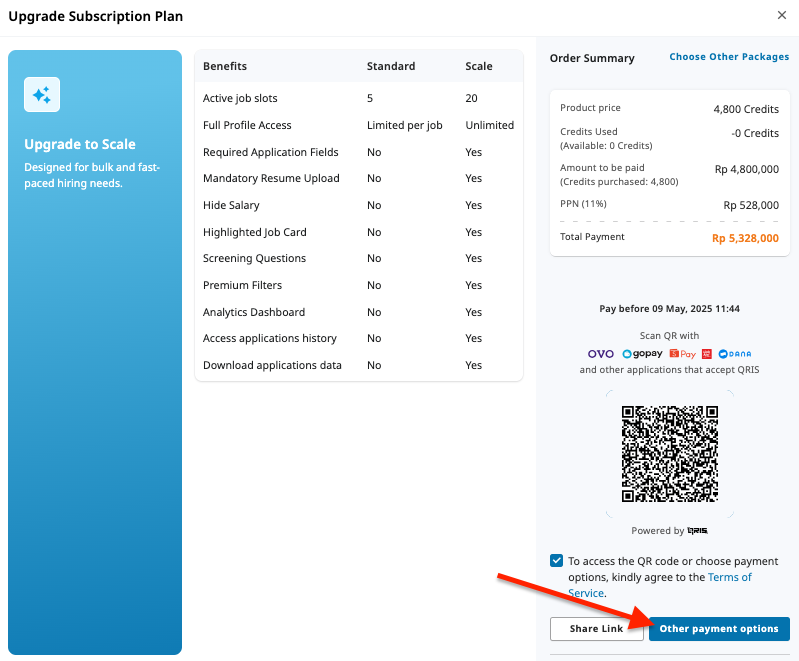Click the QRIS logo under the QR code

click(697, 531)
